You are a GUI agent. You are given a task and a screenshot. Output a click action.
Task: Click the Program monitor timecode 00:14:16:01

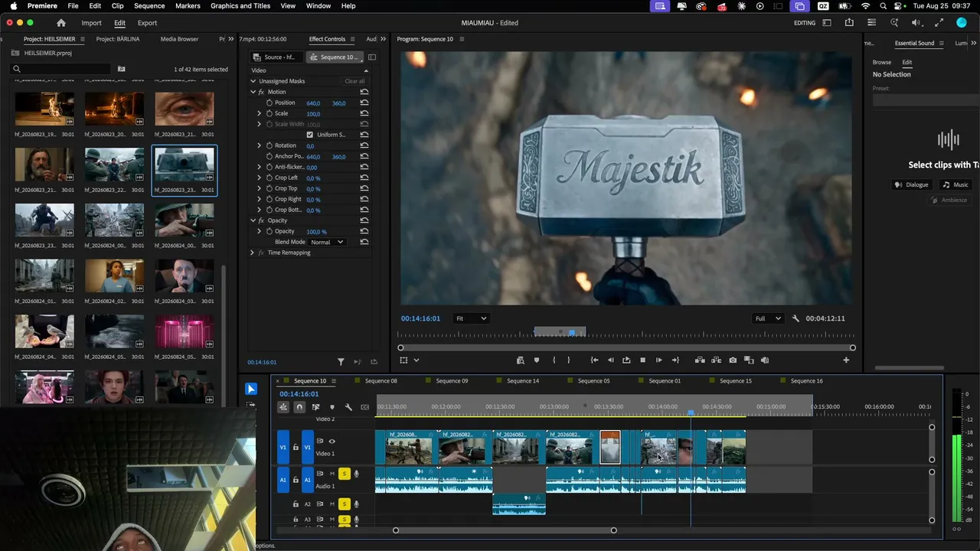point(420,318)
